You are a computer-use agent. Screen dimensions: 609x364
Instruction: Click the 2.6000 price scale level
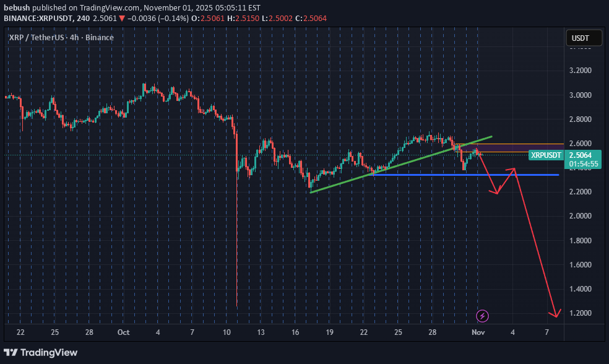coord(579,143)
